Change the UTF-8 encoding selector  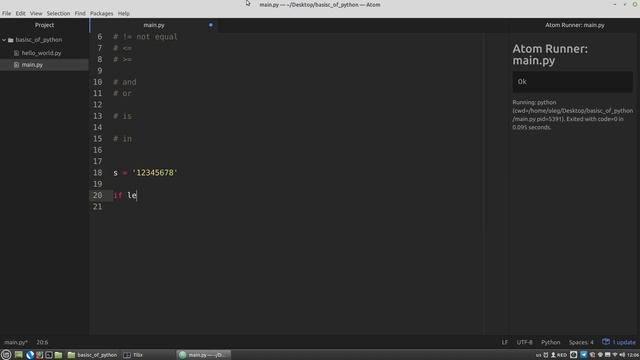pyautogui.click(x=524, y=342)
